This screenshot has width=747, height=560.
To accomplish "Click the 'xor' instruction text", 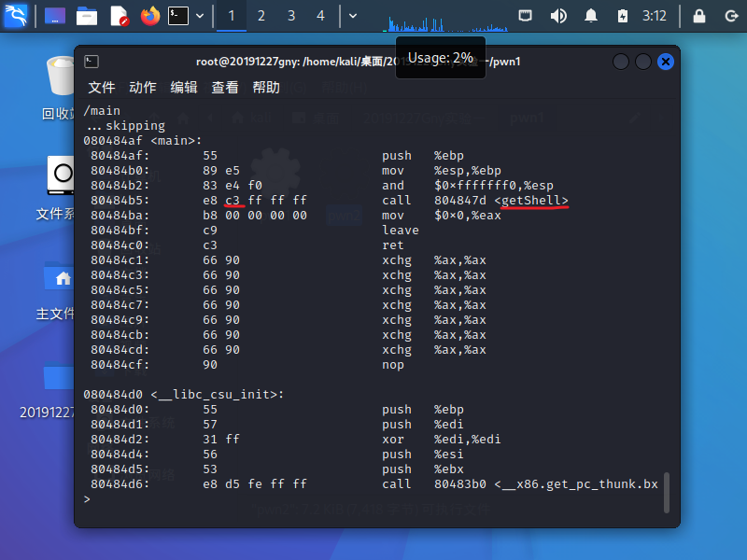I will [x=392, y=439].
